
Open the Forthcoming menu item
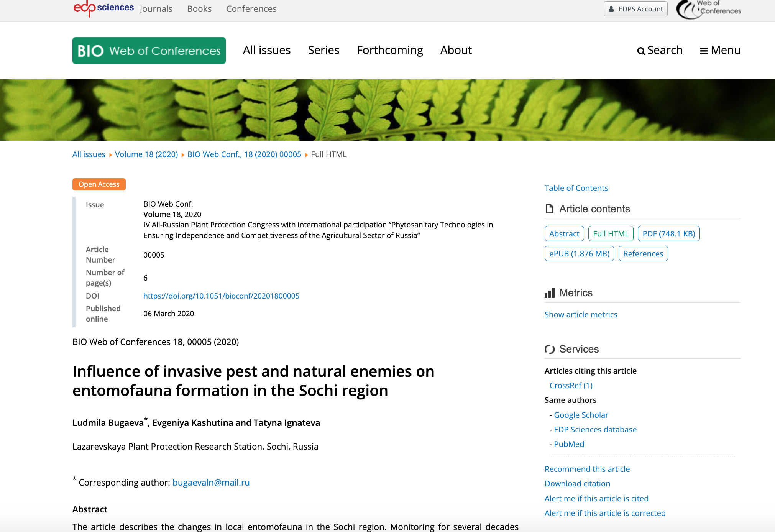(x=390, y=50)
